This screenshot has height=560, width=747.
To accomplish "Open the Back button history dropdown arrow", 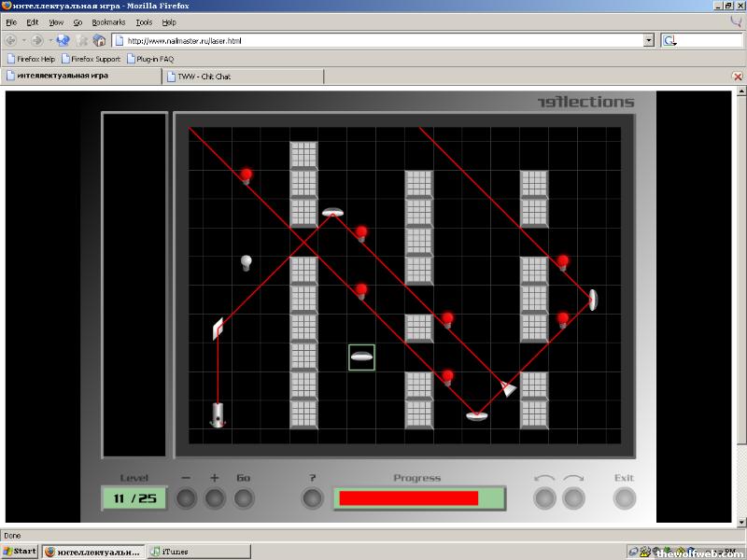I will point(24,40).
